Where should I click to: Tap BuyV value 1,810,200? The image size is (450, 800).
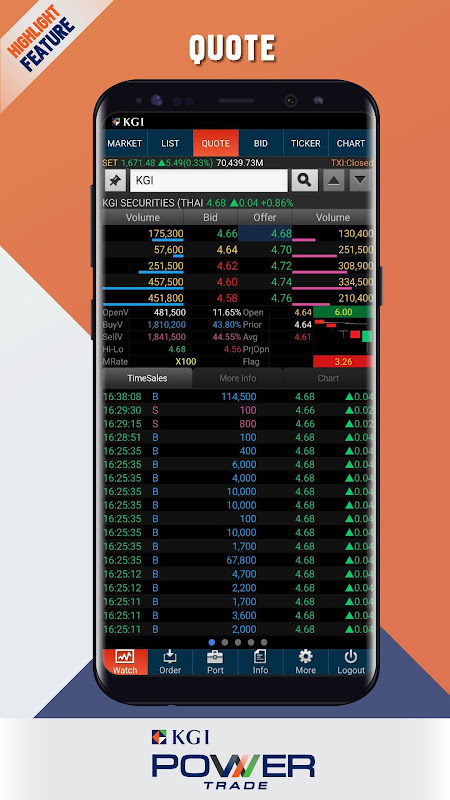coord(166,324)
